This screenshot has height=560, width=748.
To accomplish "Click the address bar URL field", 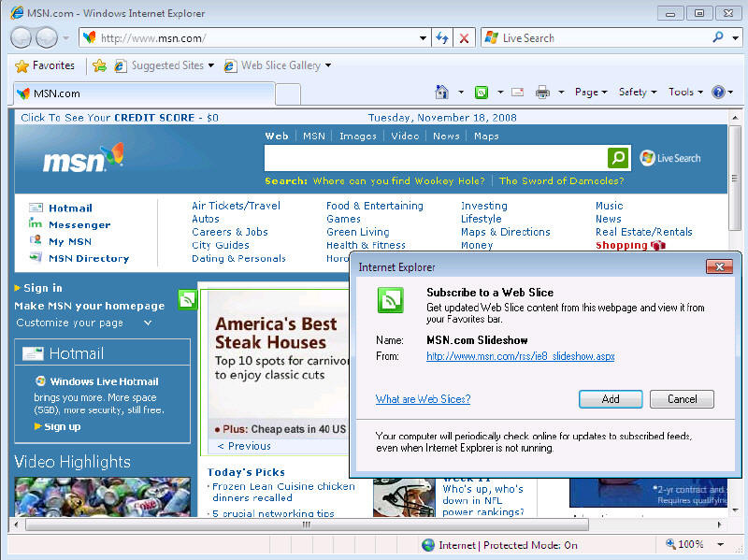I will pos(255,38).
